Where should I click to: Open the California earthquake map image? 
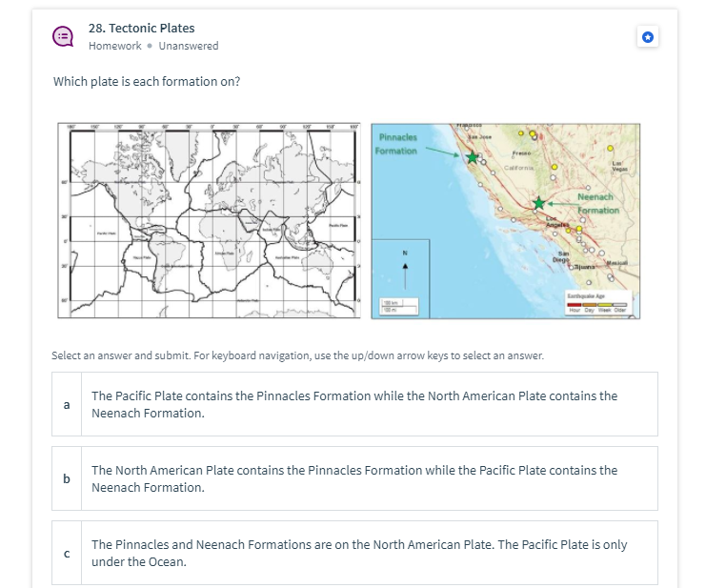[x=505, y=221]
